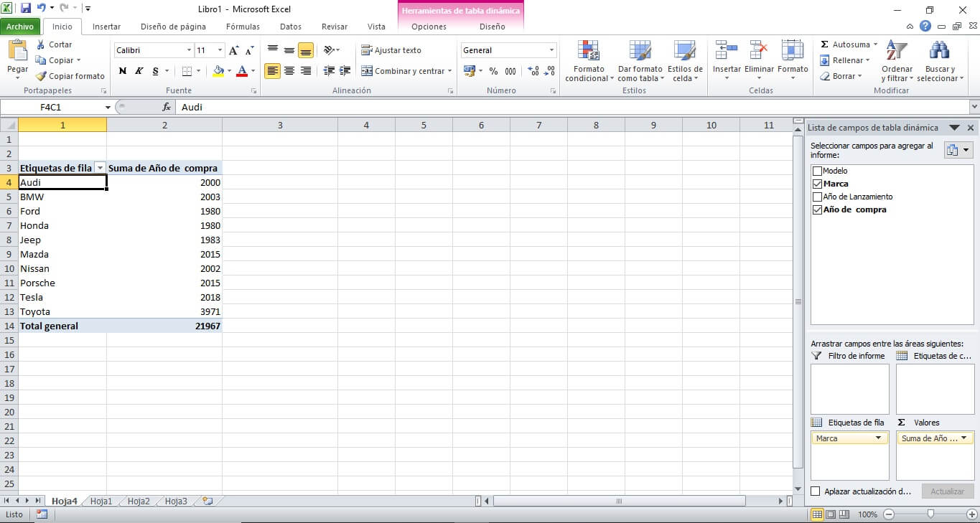Switch to Diseño de página tab
Image resolution: width=980 pixels, height=523 pixels.
[173, 27]
